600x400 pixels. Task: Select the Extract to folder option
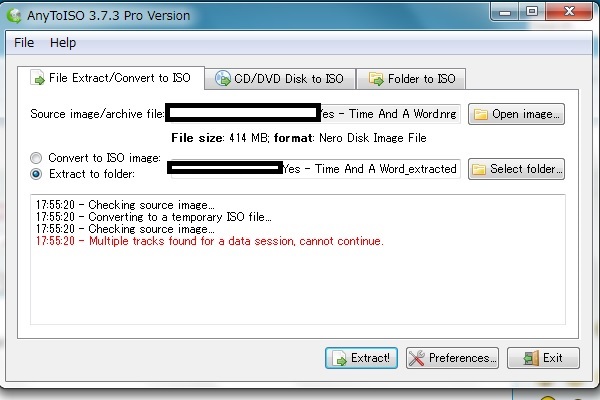[x=37, y=173]
